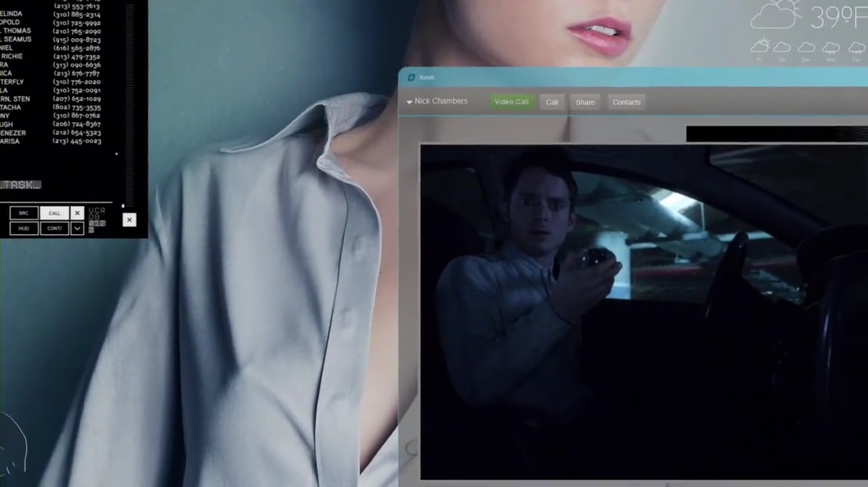
Task: Select phone number (310) 752-0091
Action: 77,90
